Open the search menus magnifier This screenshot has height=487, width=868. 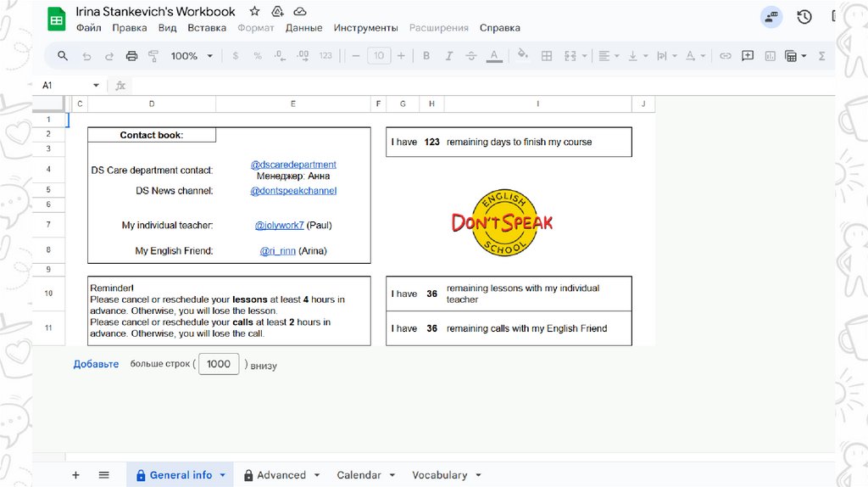pyautogui.click(x=63, y=56)
